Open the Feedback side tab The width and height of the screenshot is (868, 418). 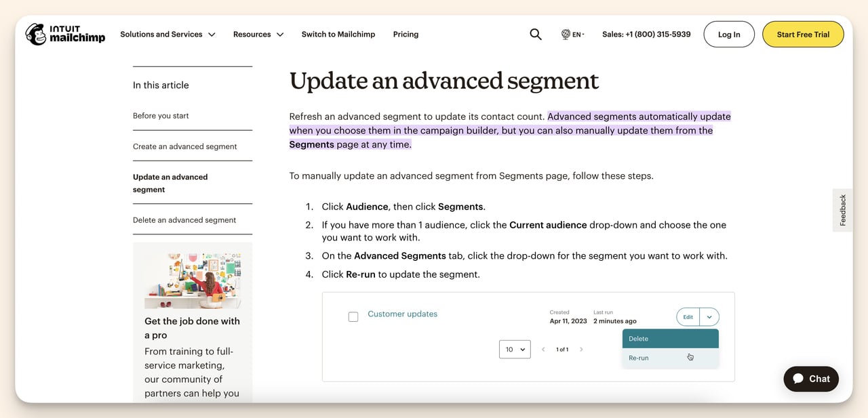coord(843,210)
